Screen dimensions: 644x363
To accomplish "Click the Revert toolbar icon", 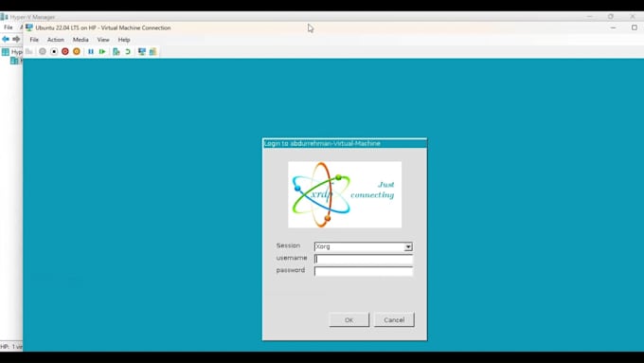I will (128, 52).
